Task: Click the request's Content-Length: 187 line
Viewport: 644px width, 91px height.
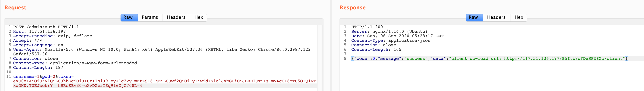Action: [38, 67]
